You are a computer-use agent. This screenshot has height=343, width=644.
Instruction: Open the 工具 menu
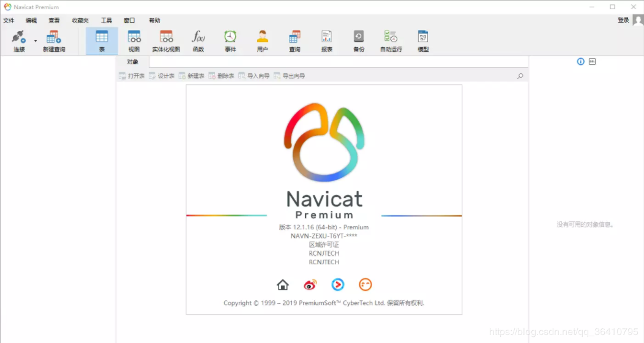coord(107,21)
